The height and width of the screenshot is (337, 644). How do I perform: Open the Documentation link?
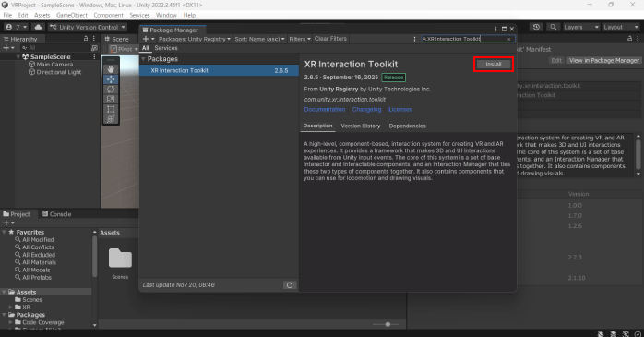(x=325, y=109)
